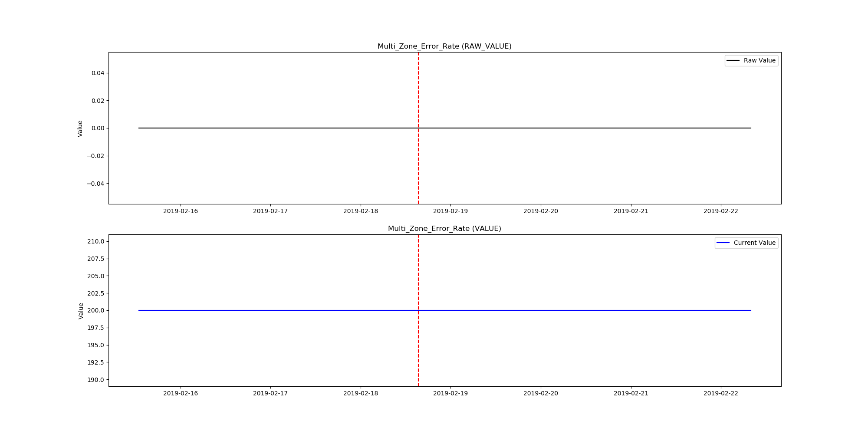Screen dimensions: 868x434
Task: Click the 202.5 tick label in bottom chart
Action: click(95, 293)
